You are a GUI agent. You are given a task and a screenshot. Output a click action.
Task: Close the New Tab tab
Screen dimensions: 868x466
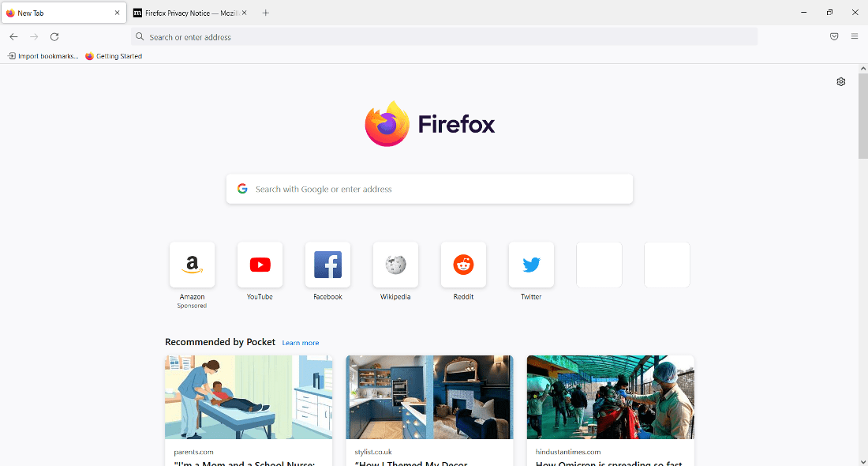click(x=118, y=13)
